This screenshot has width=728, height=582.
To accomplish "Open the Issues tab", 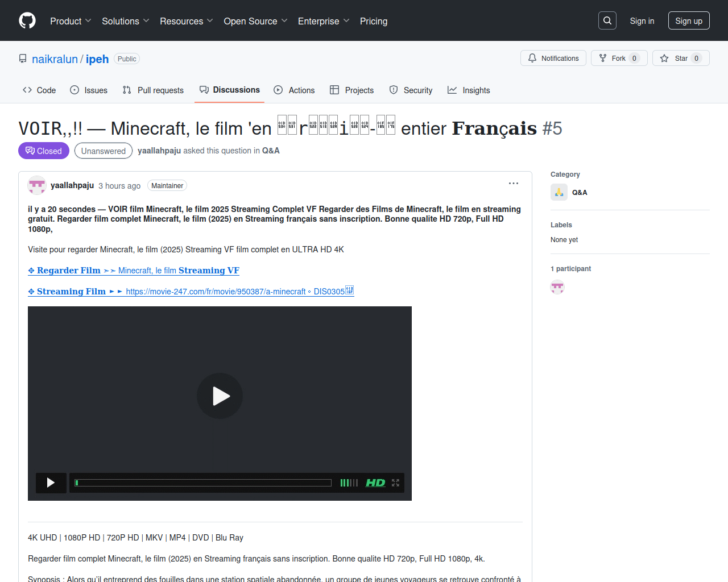I will point(89,90).
